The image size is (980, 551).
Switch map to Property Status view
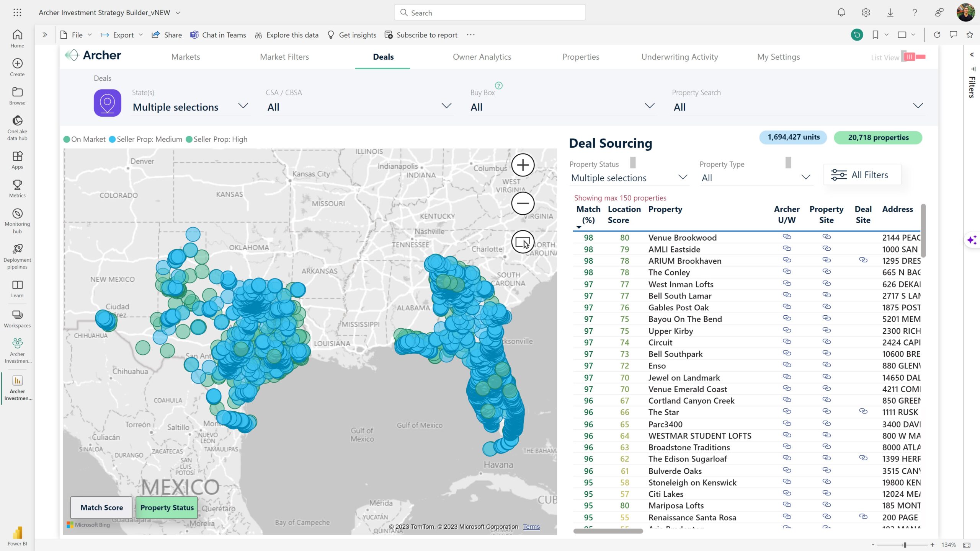(x=167, y=507)
